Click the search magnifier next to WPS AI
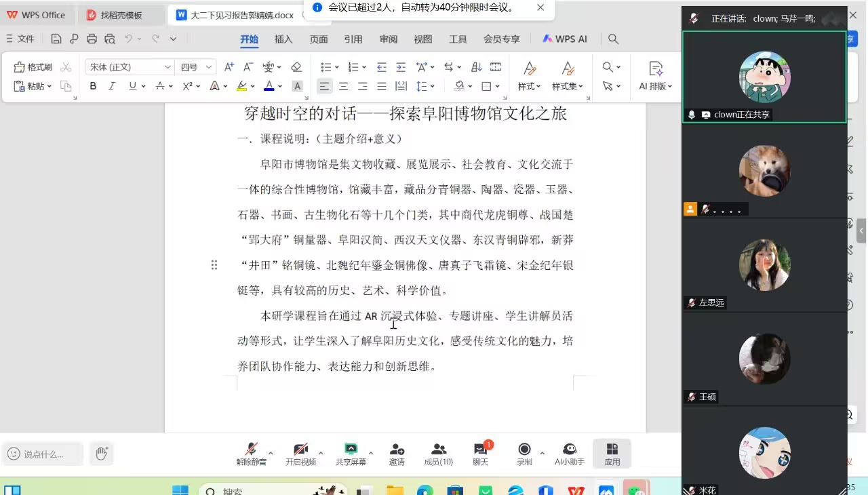 coord(613,39)
